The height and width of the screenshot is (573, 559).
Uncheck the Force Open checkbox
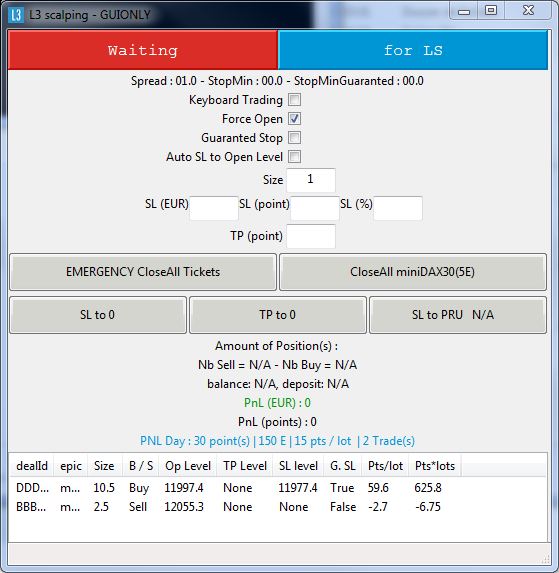[294, 118]
